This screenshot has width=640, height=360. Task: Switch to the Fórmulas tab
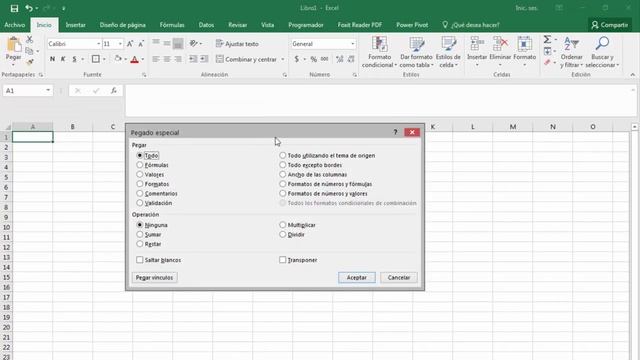point(172,25)
